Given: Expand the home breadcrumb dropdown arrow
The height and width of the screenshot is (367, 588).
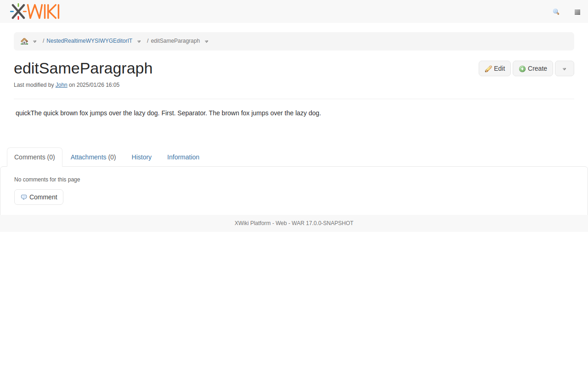Looking at the screenshot, I should coord(35,41).
